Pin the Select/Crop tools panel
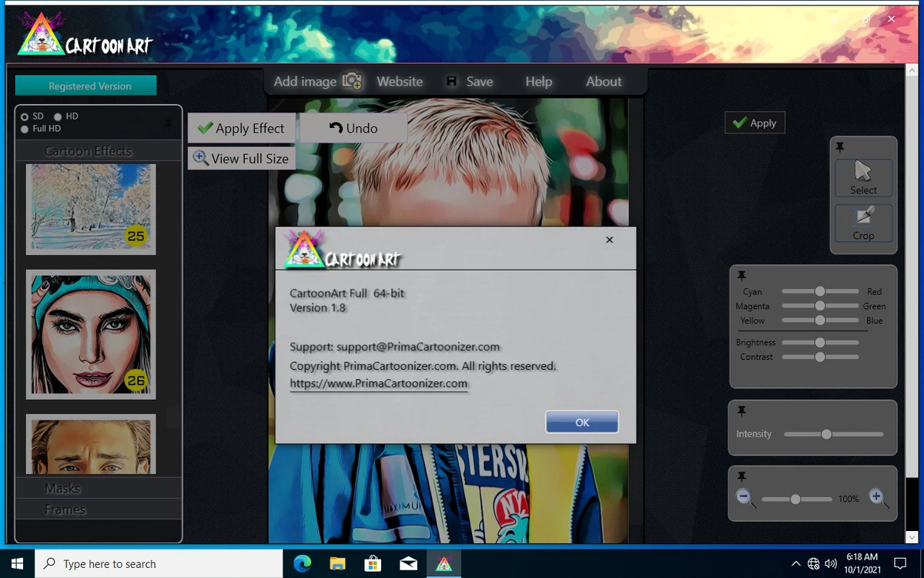This screenshot has width=924, height=578. coord(840,147)
